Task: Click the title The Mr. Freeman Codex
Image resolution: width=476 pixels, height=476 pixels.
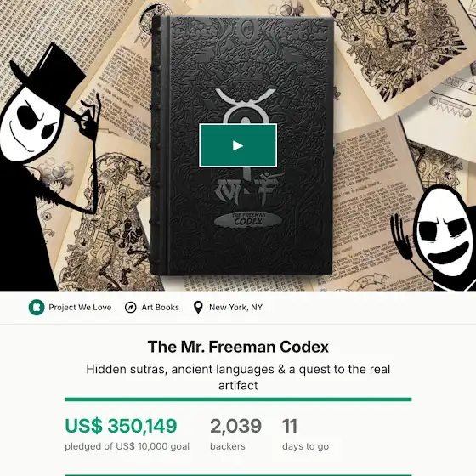Action: pos(238,347)
